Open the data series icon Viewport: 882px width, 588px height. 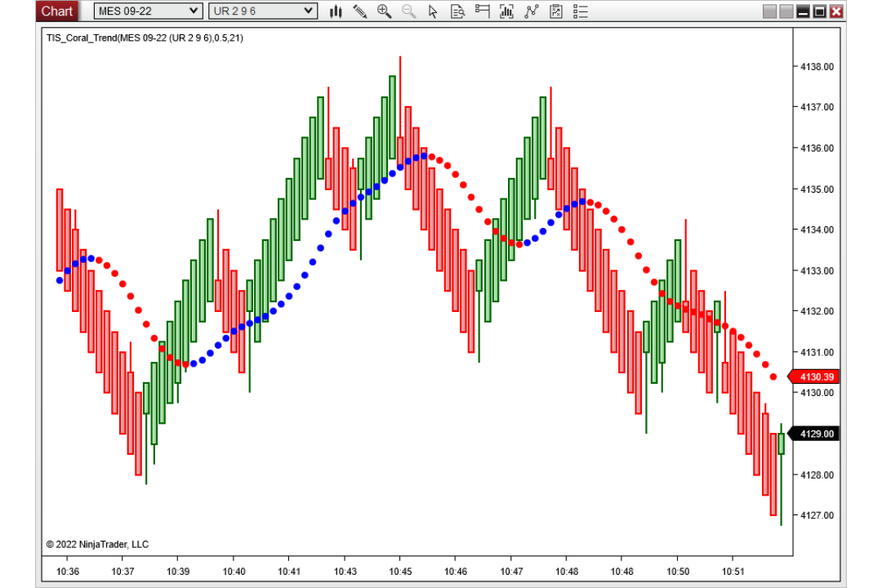pos(507,11)
